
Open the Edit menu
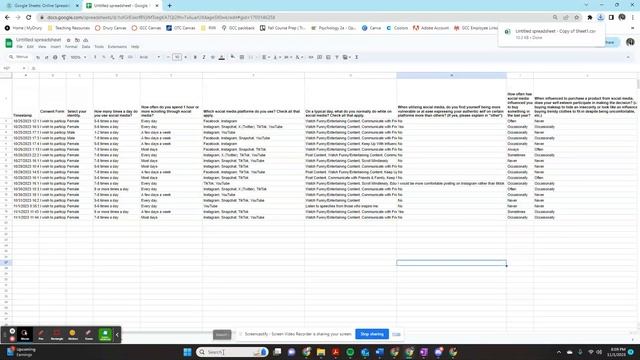[30, 47]
